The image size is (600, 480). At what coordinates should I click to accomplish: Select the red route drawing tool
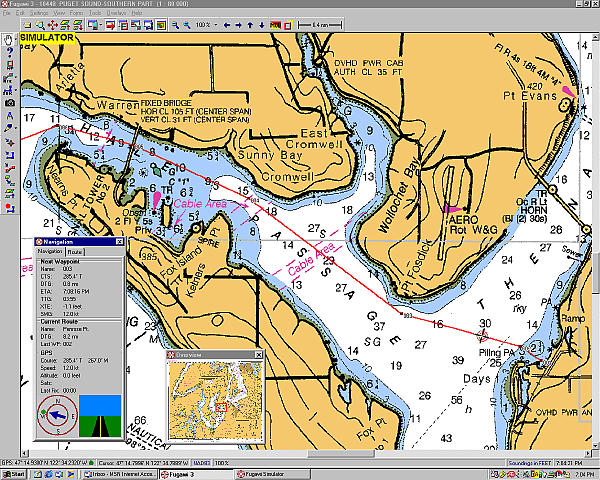(x=8, y=77)
